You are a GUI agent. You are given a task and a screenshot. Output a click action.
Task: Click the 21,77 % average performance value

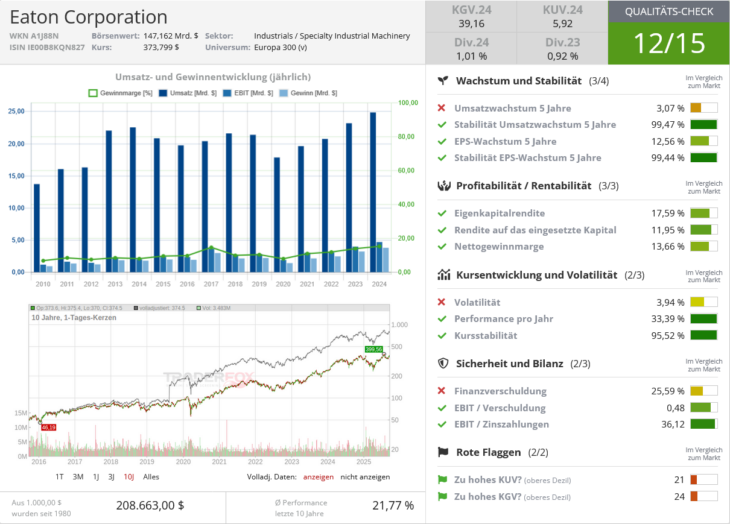point(393,505)
